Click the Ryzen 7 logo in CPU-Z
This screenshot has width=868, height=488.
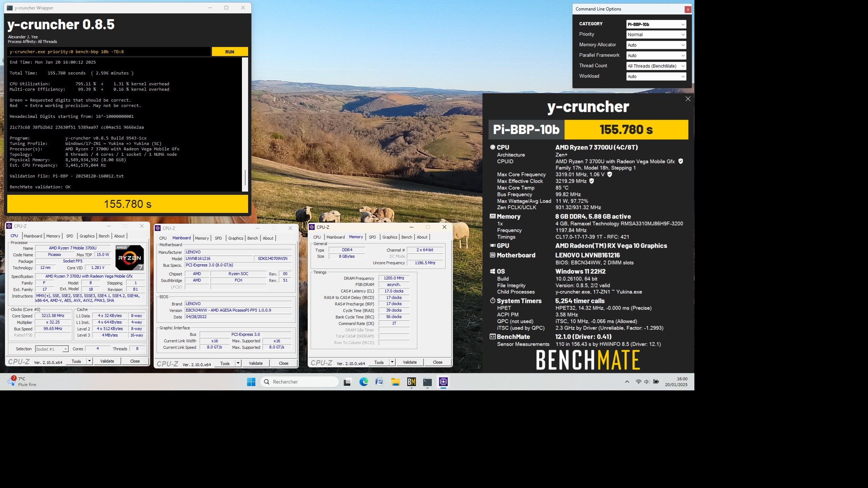pos(129,257)
